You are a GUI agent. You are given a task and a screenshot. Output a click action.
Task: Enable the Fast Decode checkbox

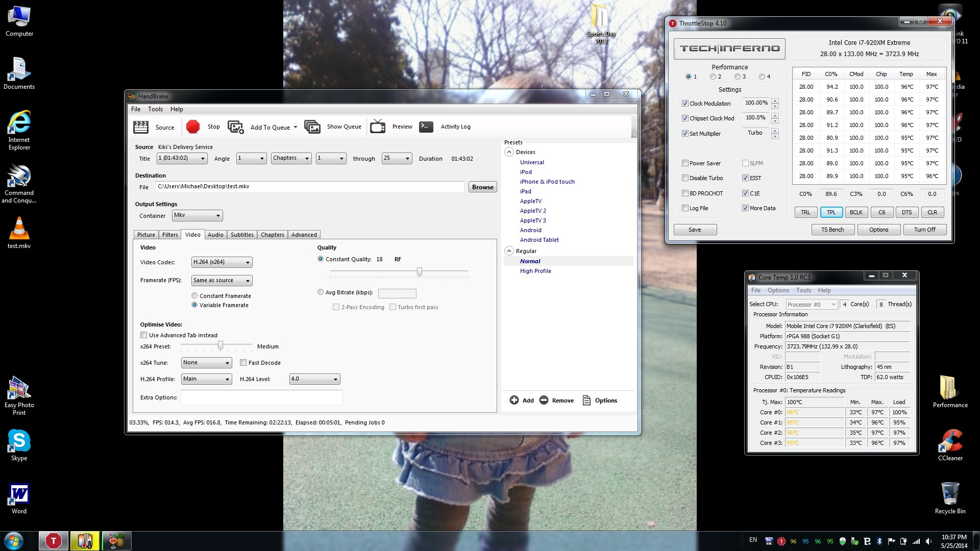click(243, 363)
